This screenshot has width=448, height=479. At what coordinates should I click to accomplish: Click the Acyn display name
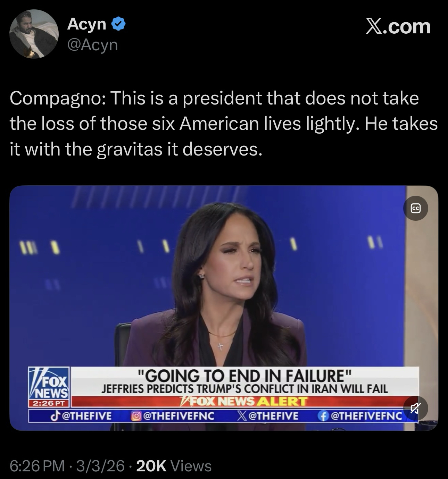click(87, 24)
